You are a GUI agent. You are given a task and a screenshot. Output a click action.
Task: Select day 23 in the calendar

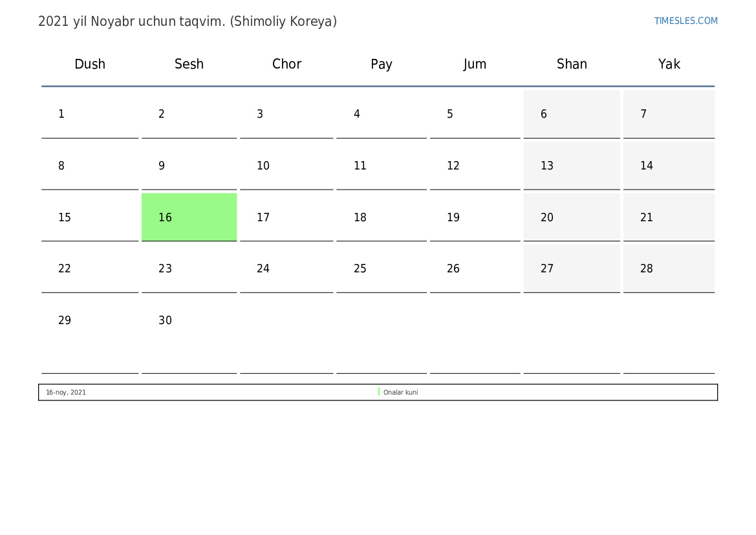[189, 268]
